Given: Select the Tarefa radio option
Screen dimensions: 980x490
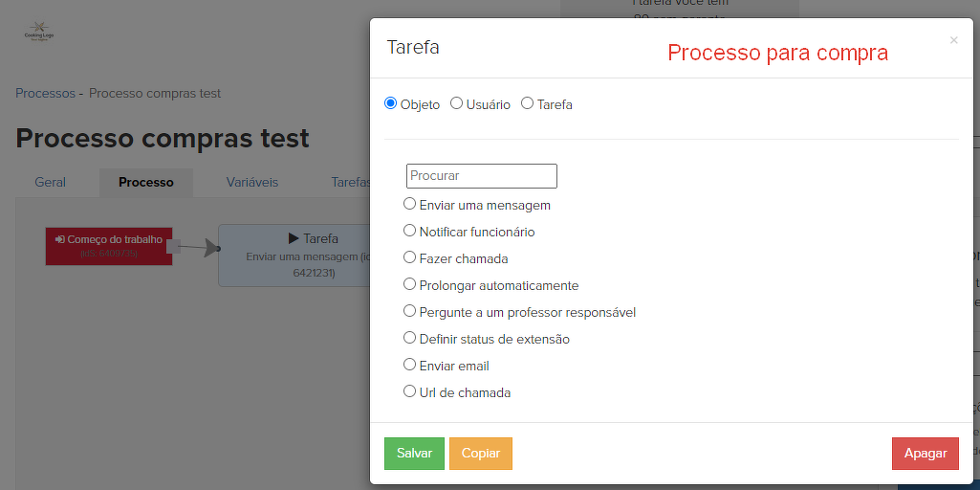Looking at the screenshot, I should click(x=527, y=103).
